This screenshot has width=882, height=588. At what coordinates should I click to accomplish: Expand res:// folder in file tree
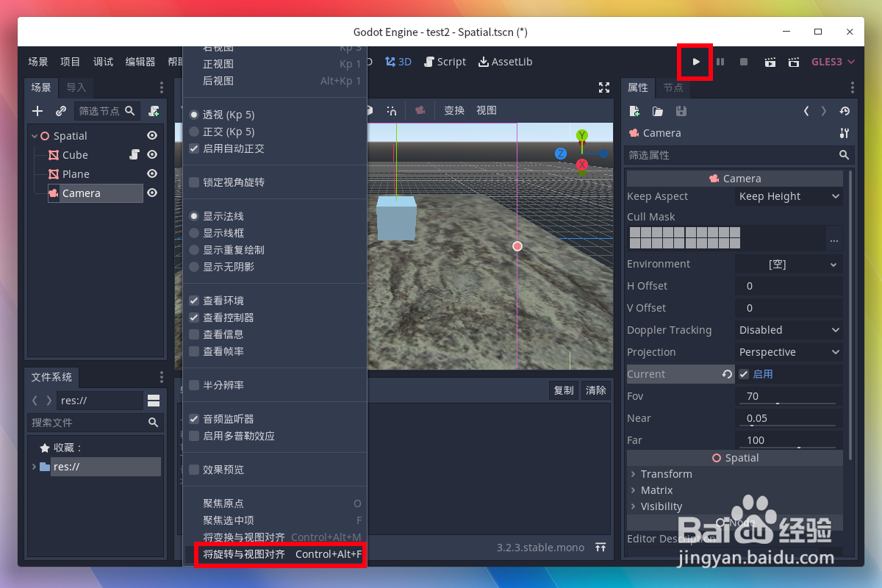[34, 467]
